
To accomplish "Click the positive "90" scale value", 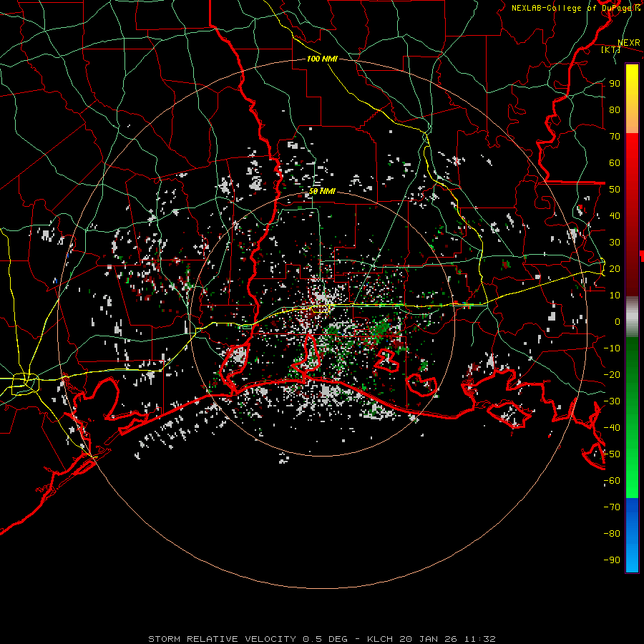I will click(x=615, y=84).
